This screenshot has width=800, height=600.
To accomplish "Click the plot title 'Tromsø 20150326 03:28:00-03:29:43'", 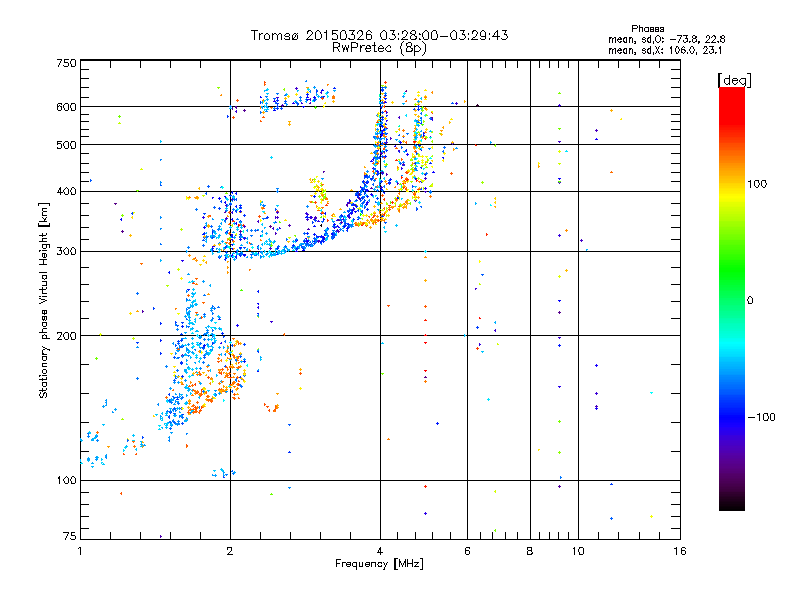I will [x=379, y=35].
